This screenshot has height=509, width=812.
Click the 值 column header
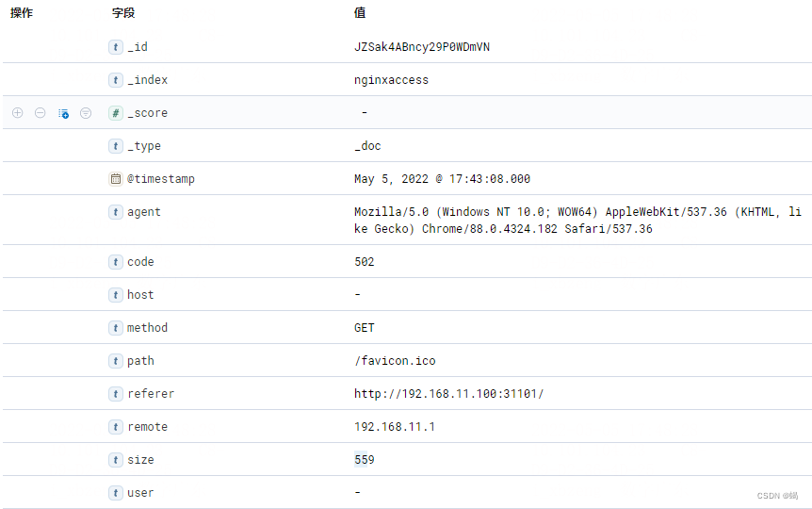[360, 13]
